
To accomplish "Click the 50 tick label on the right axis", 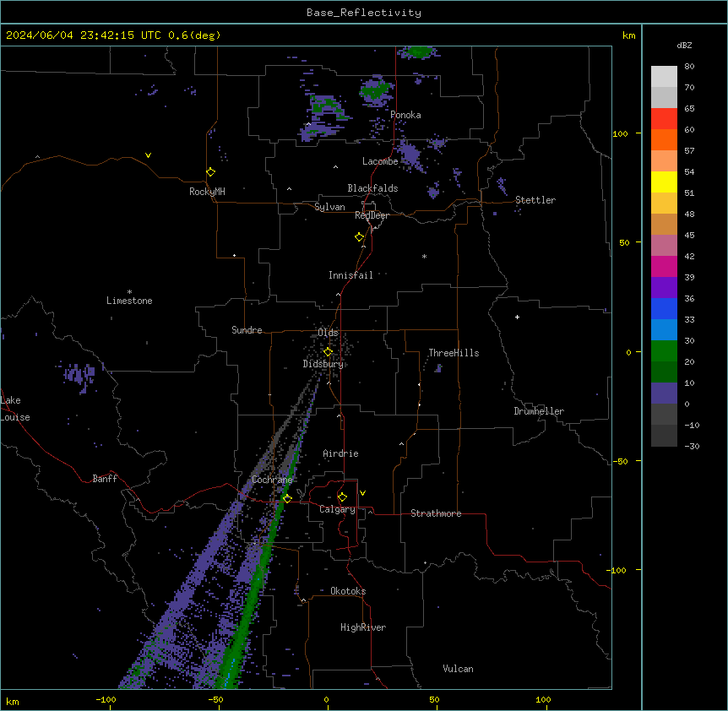I will [x=624, y=242].
